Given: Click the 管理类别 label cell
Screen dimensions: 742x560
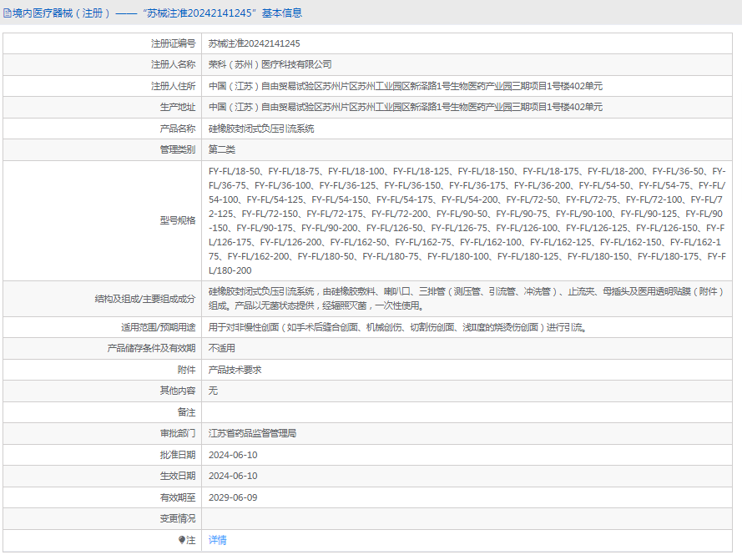Looking at the screenshot, I should (x=103, y=150).
